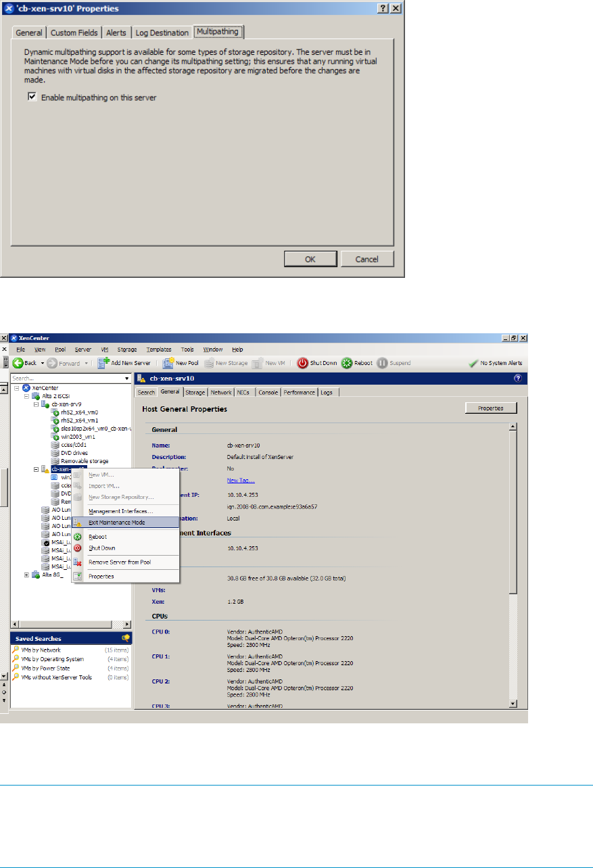Click the No System Alerts indicator
This screenshot has width=593, height=868.
(x=496, y=363)
